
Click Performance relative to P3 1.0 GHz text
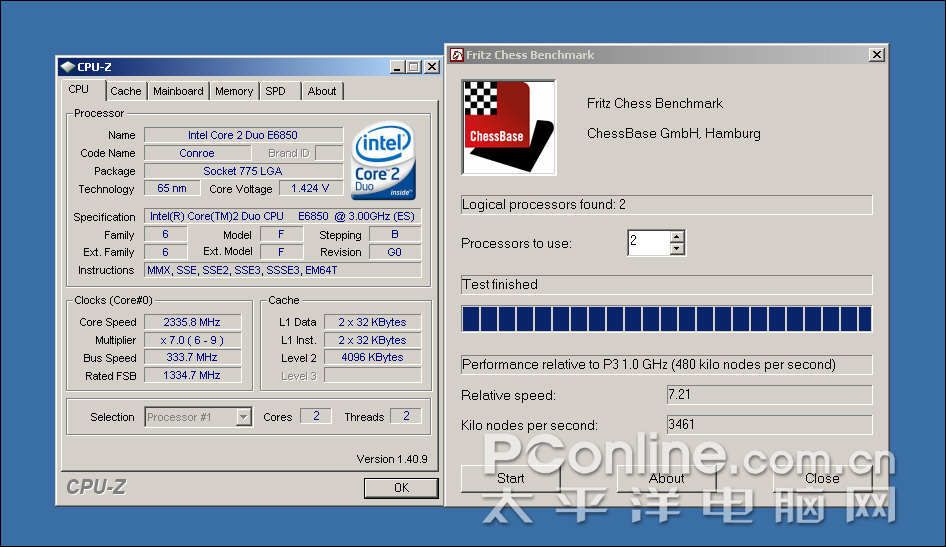point(649,364)
